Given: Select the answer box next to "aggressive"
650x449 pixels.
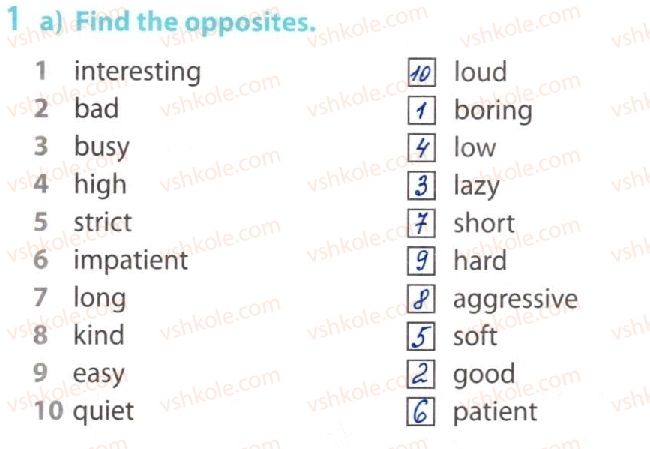Looking at the screenshot, I should (422, 299).
